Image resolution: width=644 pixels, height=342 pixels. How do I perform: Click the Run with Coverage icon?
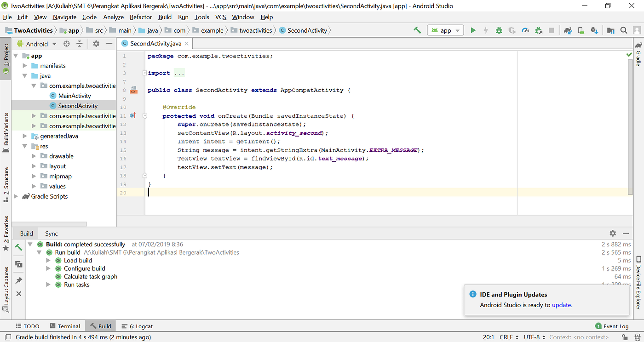512,30
